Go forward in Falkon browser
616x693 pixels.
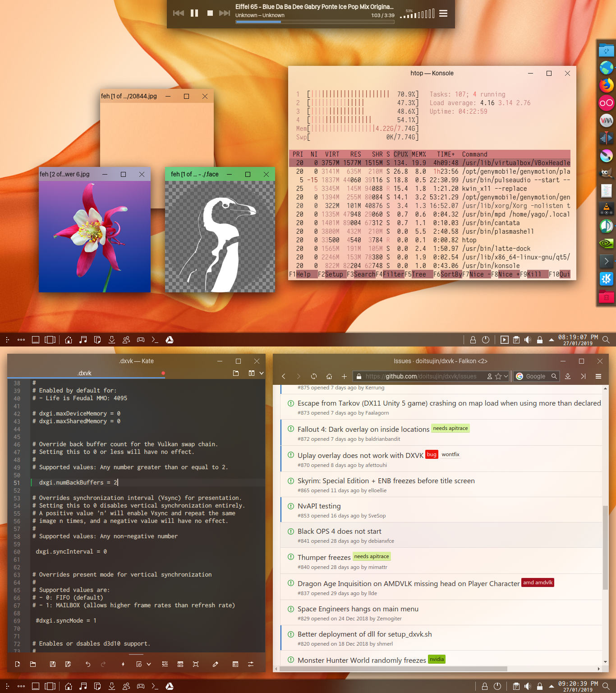click(298, 376)
